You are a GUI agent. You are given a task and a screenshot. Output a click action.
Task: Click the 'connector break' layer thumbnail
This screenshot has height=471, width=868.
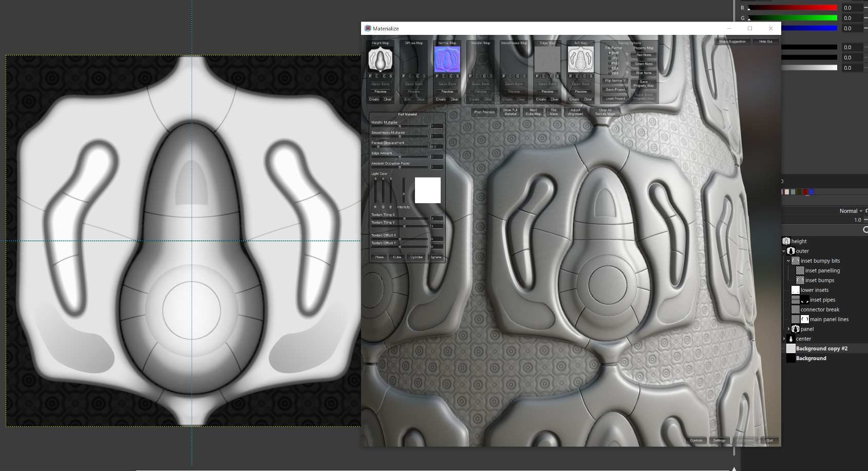click(796, 309)
